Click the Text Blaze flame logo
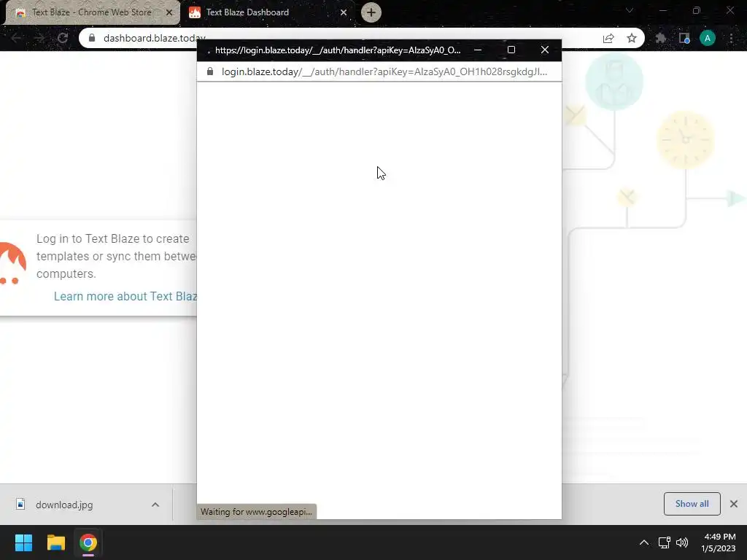 [12, 263]
